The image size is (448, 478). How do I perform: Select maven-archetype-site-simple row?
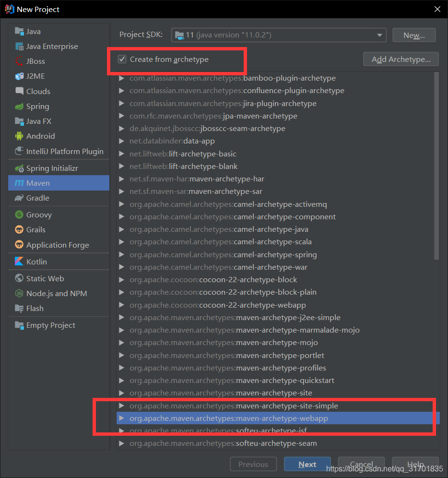coord(278,406)
